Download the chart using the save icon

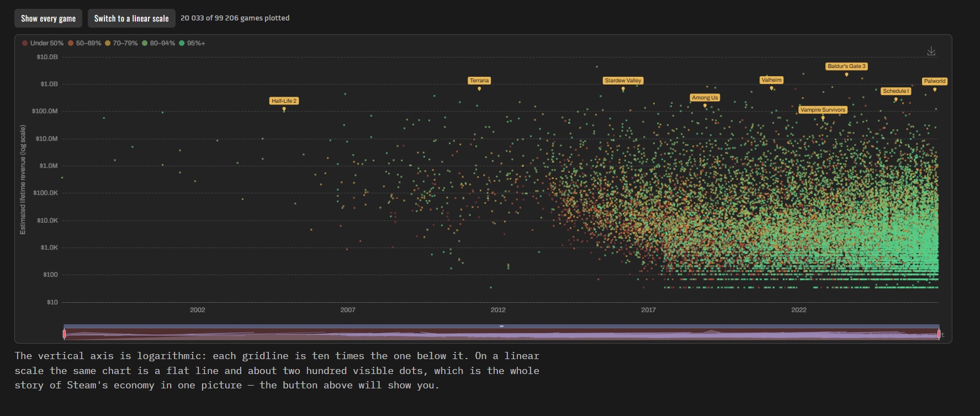click(x=931, y=51)
